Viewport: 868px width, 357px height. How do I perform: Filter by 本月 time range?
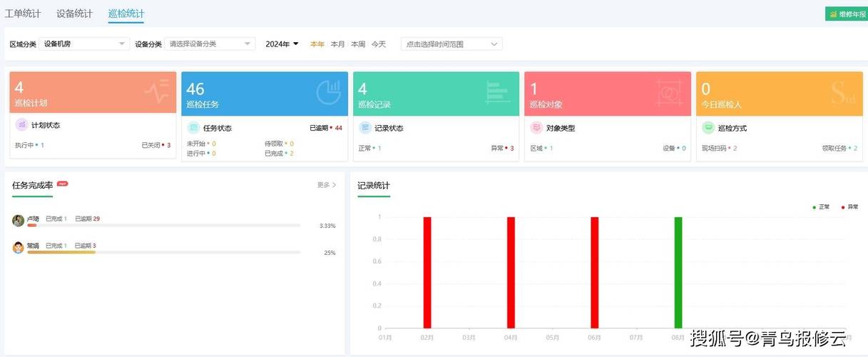click(338, 44)
